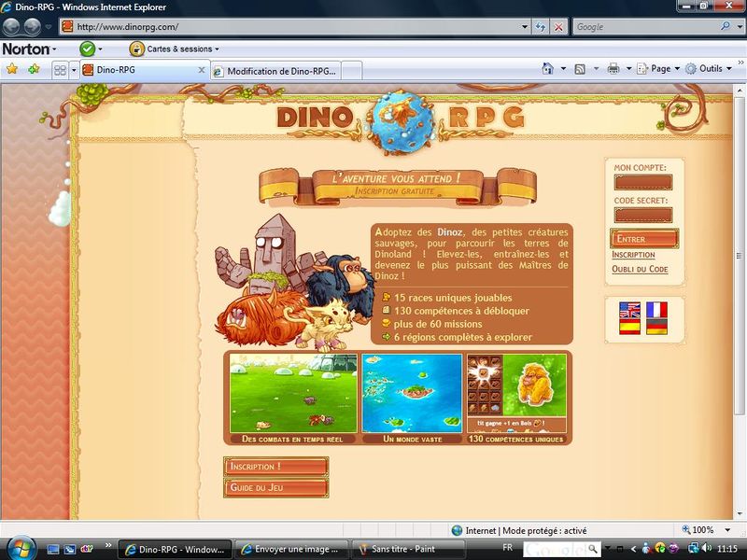Select the Spanish flag language icon
This screenshot has width=747, height=560.
629,327
